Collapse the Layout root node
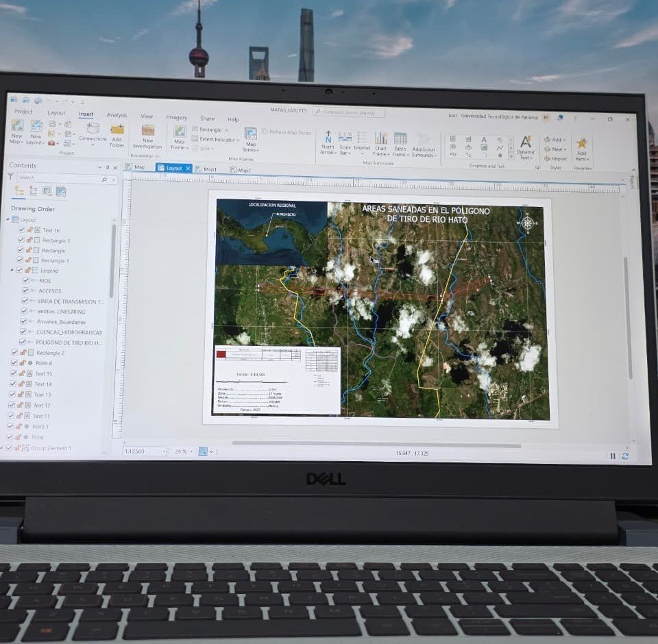 tap(8, 219)
